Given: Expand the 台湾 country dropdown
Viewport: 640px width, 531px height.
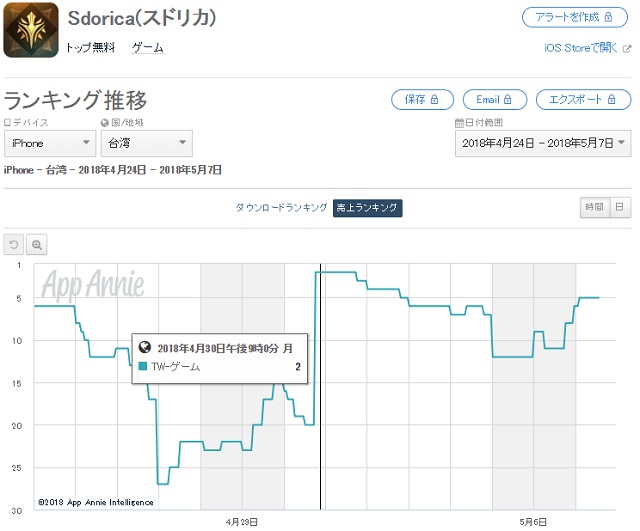Looking at the screenshot, I should (x=145, y=143).
